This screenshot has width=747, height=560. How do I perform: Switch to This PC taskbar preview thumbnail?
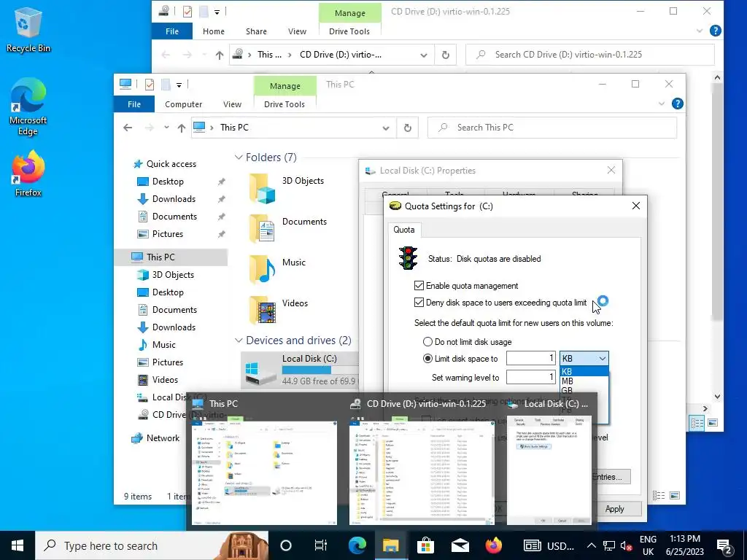click(x=264, y=461)
